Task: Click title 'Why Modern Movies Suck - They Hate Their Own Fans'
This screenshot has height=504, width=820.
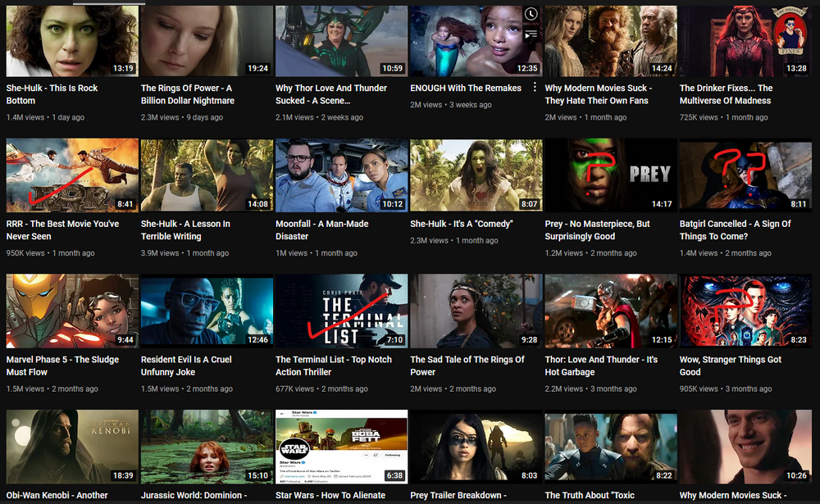Action: [599, 94]
